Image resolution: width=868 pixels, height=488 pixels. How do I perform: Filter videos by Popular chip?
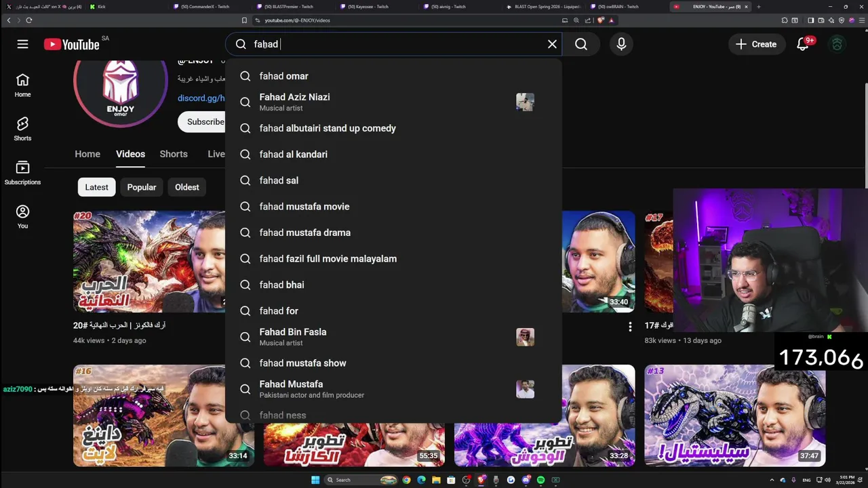click(x=142, y=187)
